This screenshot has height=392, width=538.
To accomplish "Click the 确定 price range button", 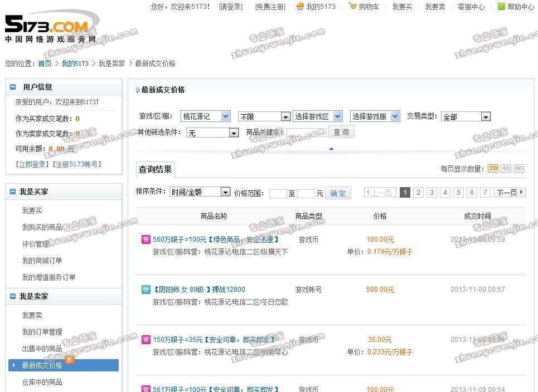I will click(338, 193).
